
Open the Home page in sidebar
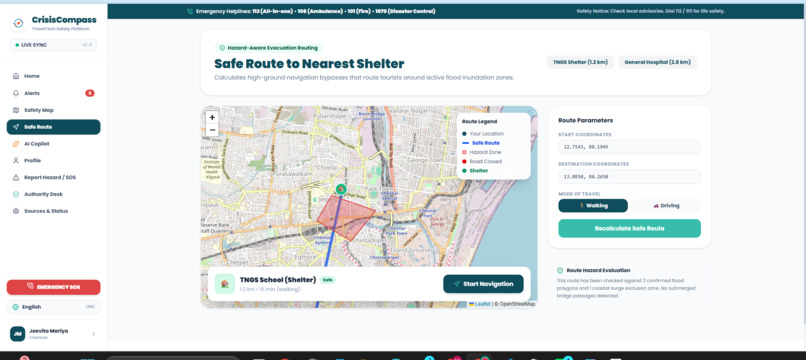tap(53, 76)
